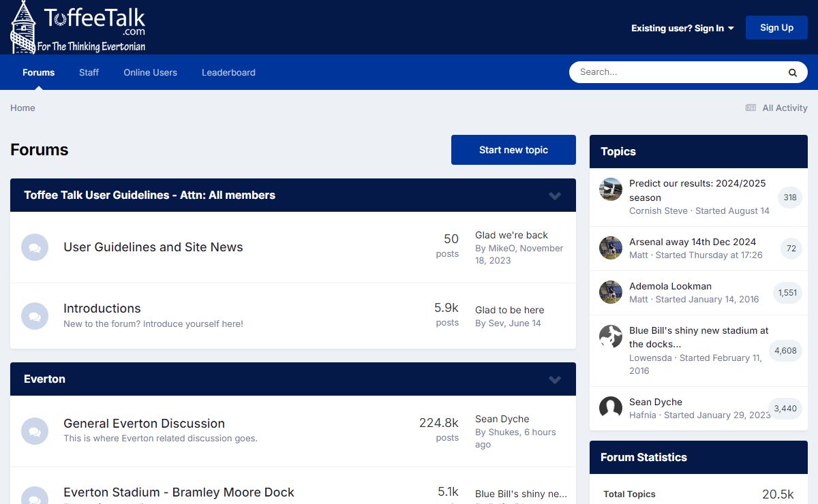Click the Home breadcrumb link

(22, 108)
